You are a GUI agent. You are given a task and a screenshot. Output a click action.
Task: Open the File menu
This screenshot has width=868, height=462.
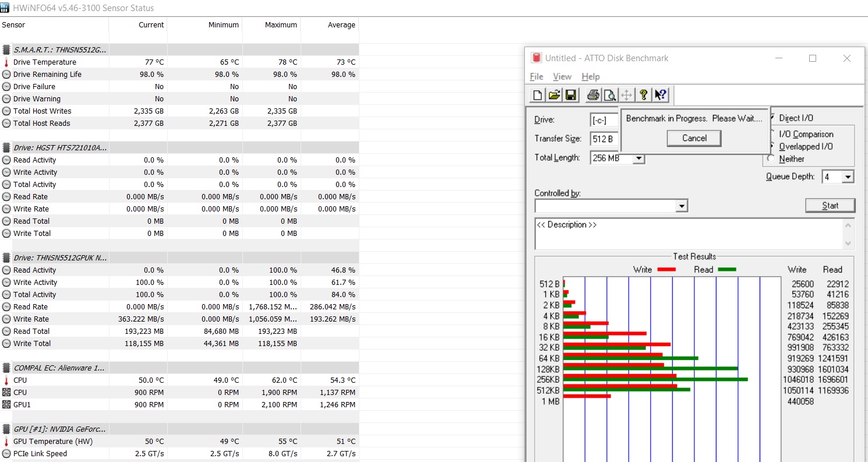coord(536,77)
